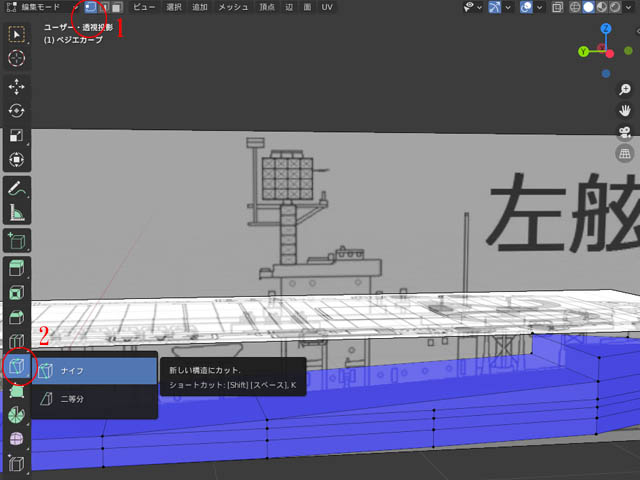
Task: Open the ビュー menu
Action: (144, 7)
